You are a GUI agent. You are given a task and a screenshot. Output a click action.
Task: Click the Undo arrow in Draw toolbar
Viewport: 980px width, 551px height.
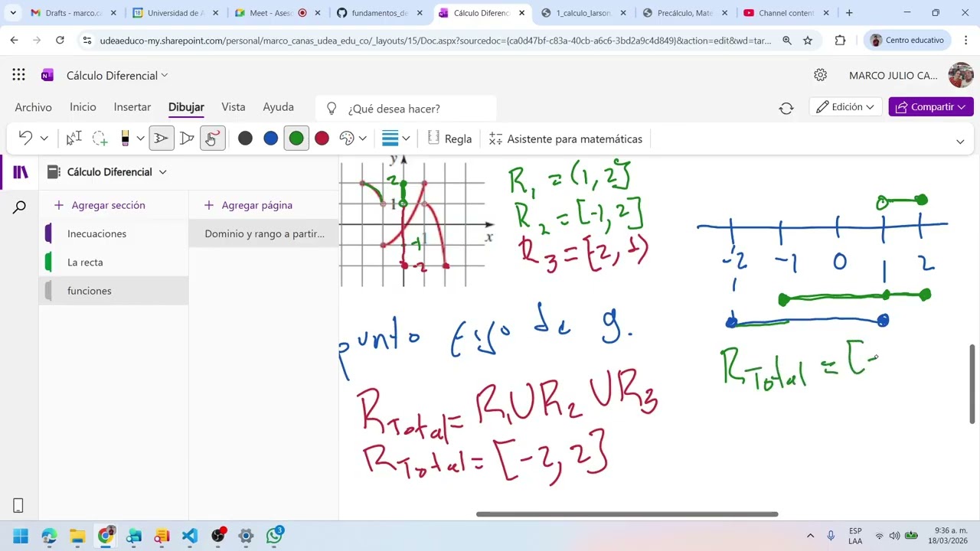(x=25, y=139)
